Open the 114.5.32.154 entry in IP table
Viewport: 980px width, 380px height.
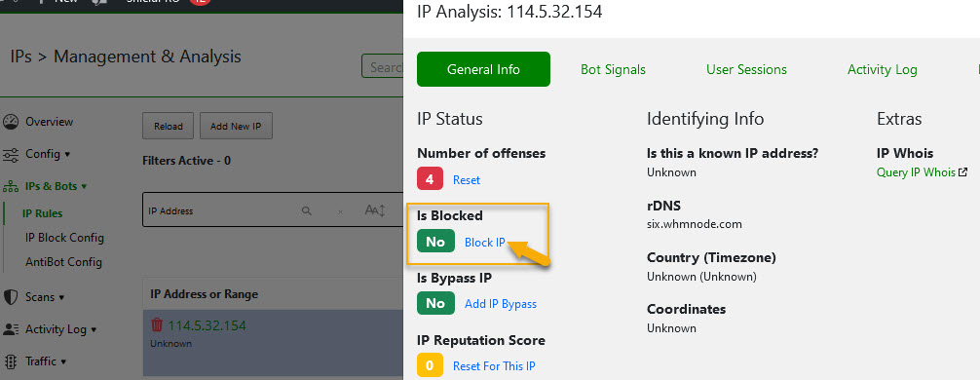[x=207, y=325]
